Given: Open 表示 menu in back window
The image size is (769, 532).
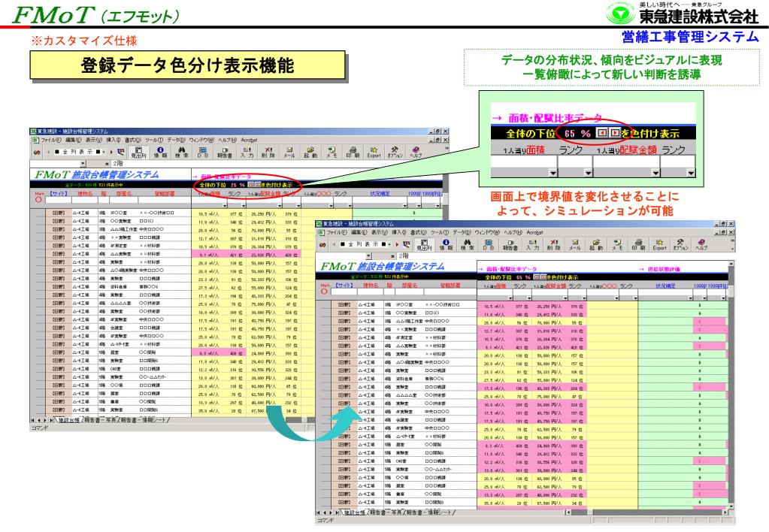Looking at the screenshot, I should 94,140.
